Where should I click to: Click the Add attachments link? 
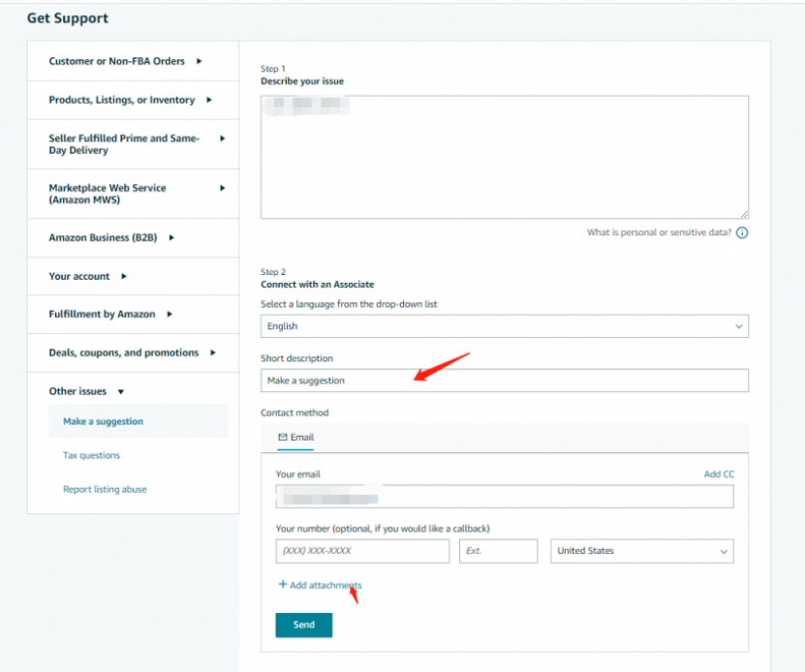[x=325, y=585]
